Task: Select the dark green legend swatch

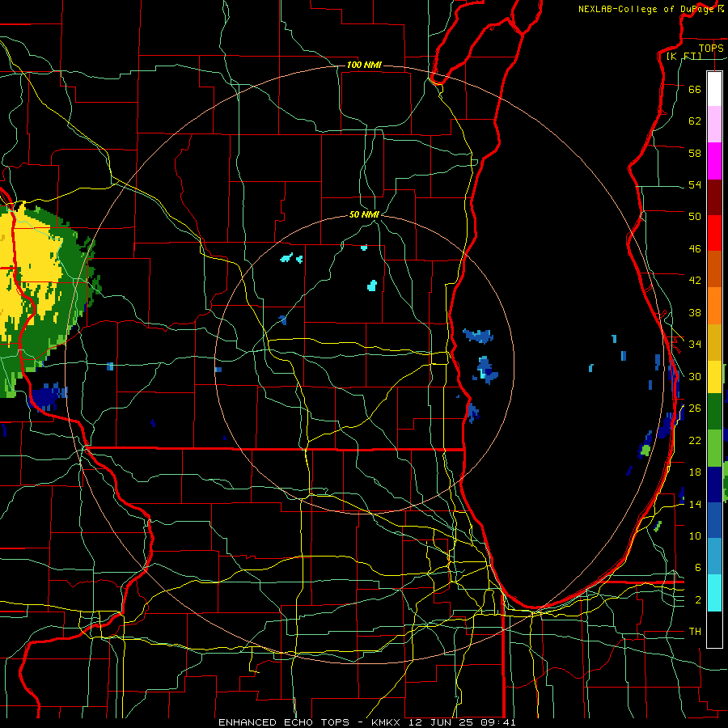Action: (x=714, y=412)
